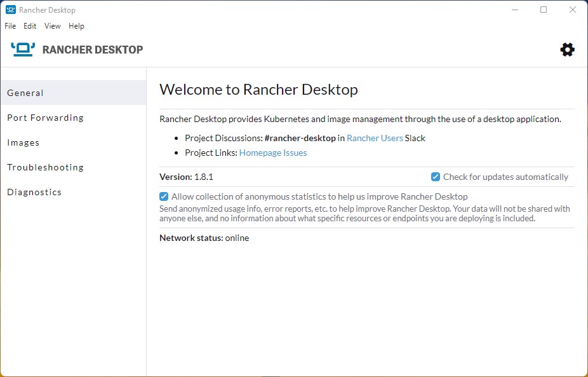Open the File menu
Viewport: 588px width, 377px height.
click(x=10, y=26)
